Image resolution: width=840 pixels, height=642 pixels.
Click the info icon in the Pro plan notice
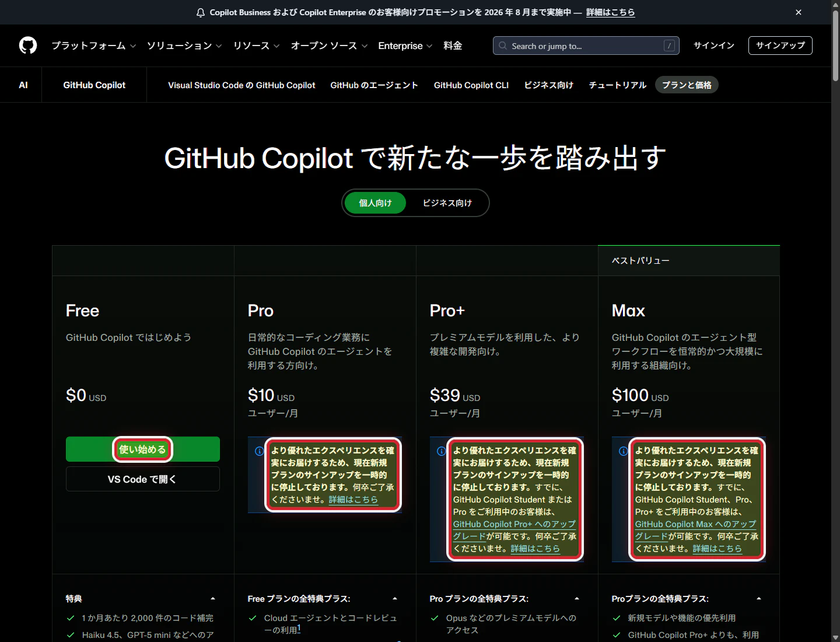259,451
